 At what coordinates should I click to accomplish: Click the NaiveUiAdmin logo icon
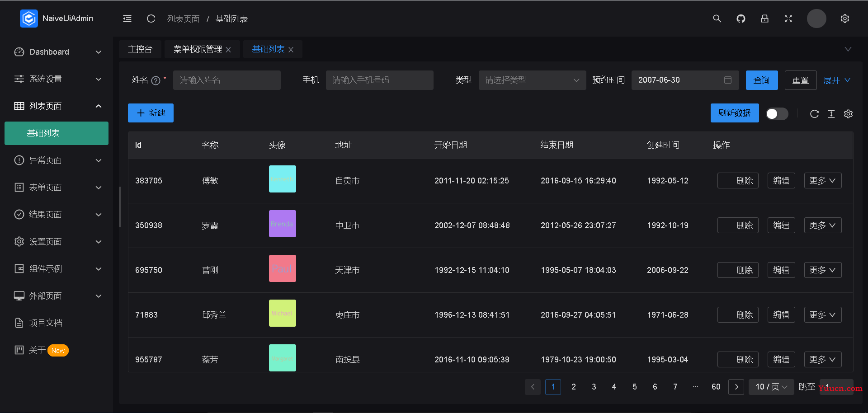coord(29,19)
